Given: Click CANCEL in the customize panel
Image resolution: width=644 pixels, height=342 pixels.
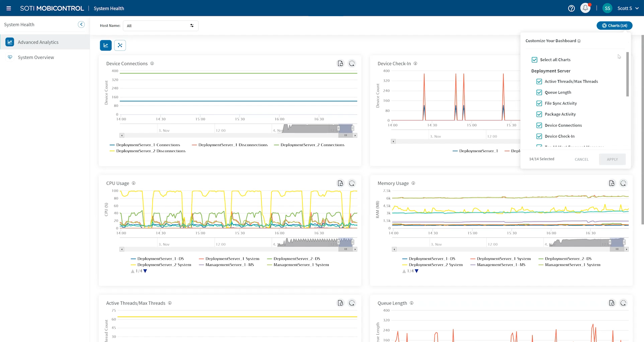Looking at the screenshot, I should pyautogui.click(x=581, y=159).
